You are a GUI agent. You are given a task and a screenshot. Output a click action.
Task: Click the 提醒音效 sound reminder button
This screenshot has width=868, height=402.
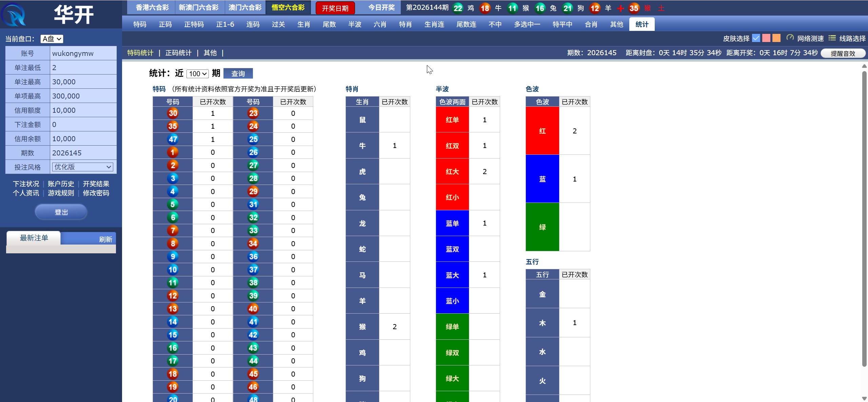(843, 54)
